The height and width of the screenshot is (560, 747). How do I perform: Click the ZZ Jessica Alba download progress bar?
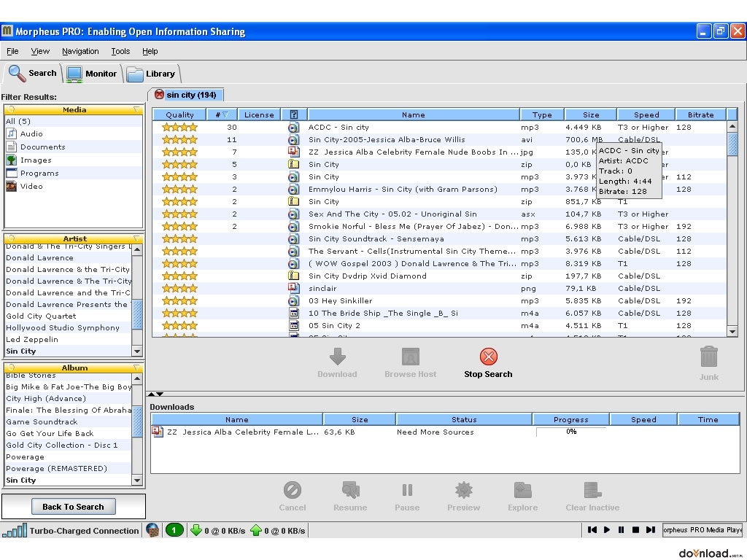coord(571,432)
